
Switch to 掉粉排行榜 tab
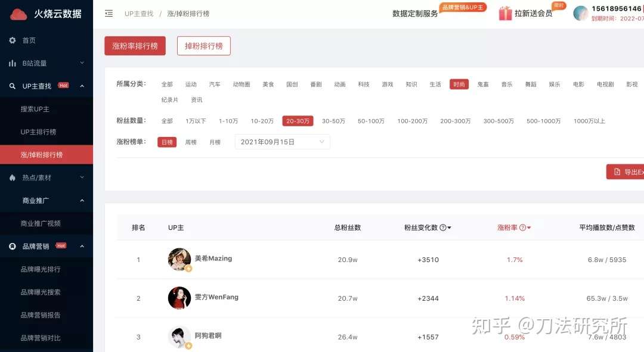point(204,46)
